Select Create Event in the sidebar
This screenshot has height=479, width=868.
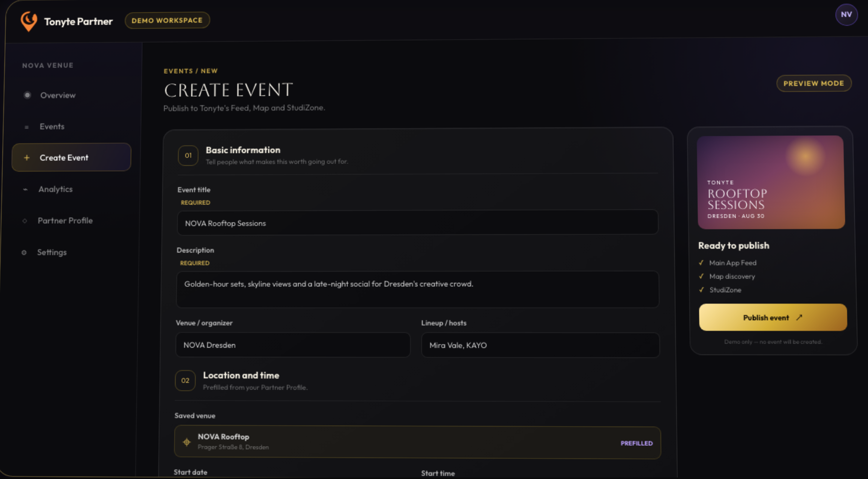(71, 157)
